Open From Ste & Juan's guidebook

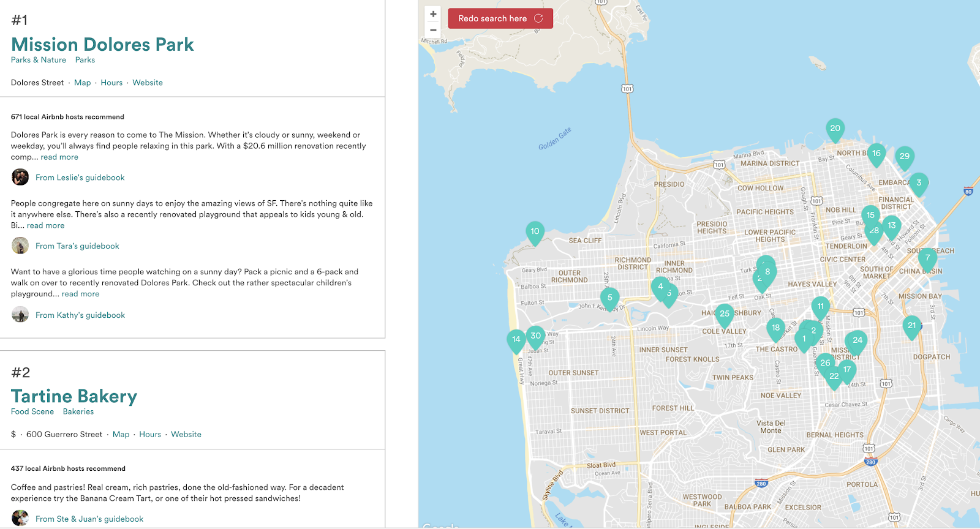click(x=89, y=519)
